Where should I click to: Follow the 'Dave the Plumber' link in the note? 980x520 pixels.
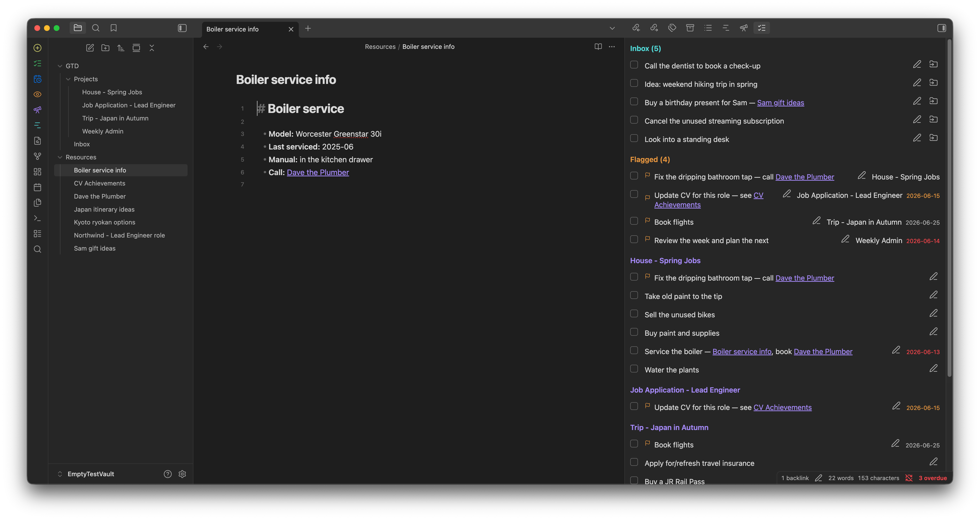coord(318,172)
